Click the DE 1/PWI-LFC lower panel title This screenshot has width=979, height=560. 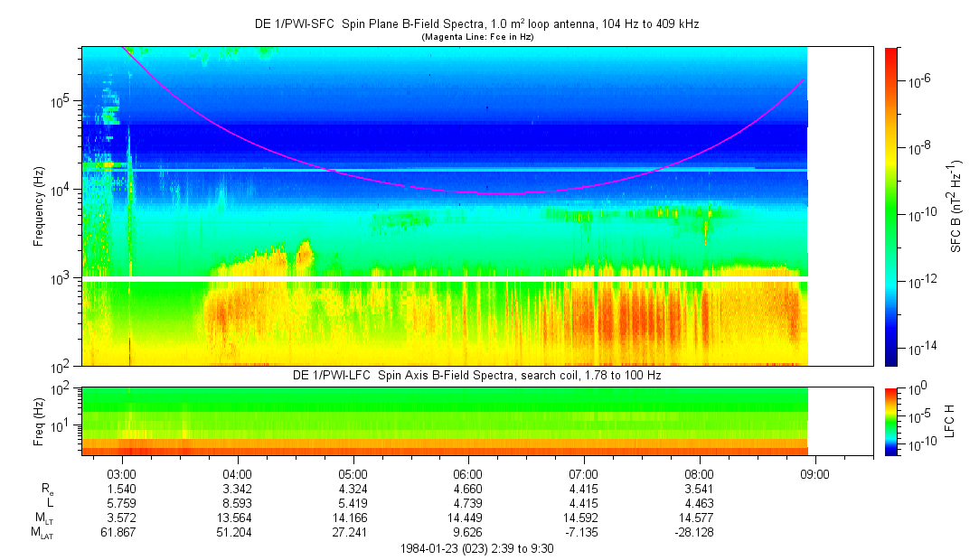(475, 375)
